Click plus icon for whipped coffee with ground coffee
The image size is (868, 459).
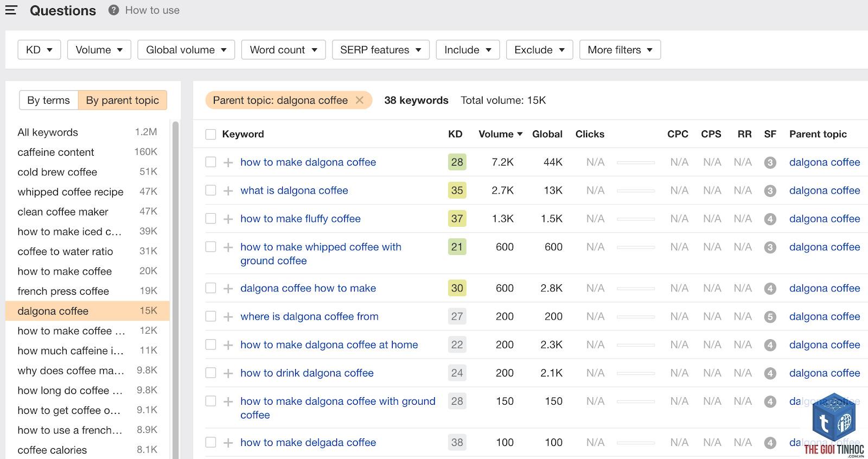(228, 247)
